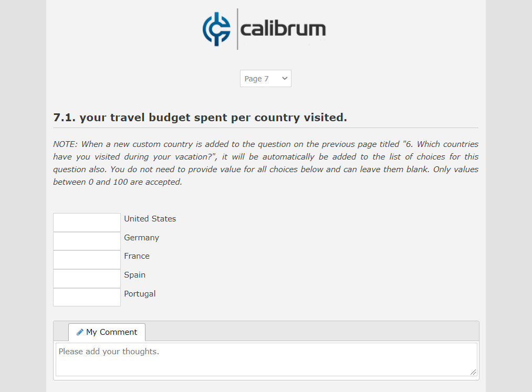532x392 pixels.
Task: Click the 7.1 travel budget question heading
Action: coord(200,118)
